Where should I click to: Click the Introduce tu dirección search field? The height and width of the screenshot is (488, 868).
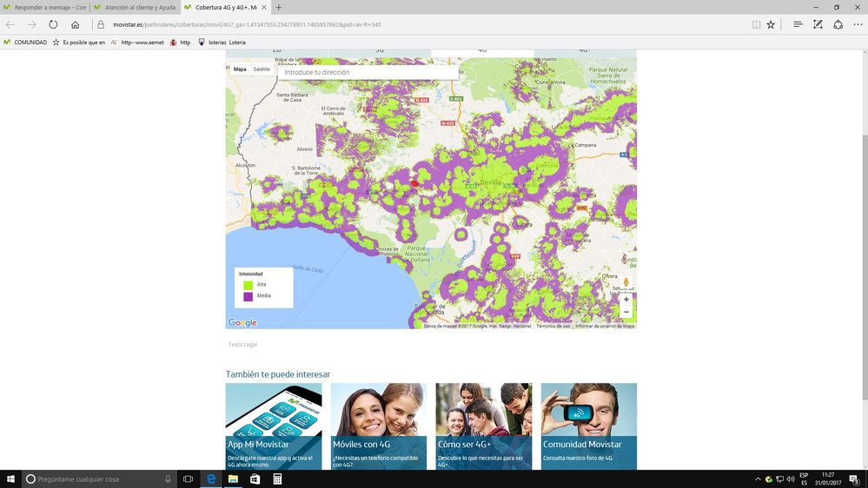click(x=368, y=72)
